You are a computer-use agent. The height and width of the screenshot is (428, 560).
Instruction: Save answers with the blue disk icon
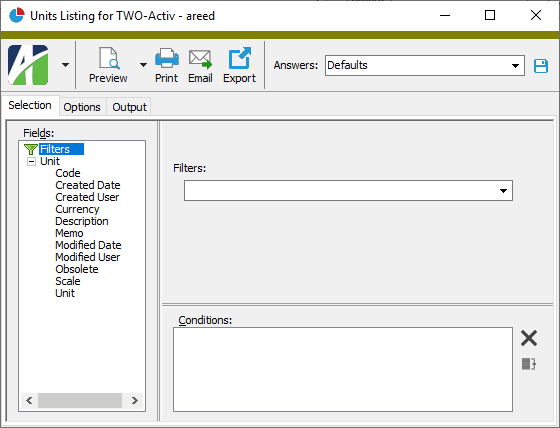point(541,66)
